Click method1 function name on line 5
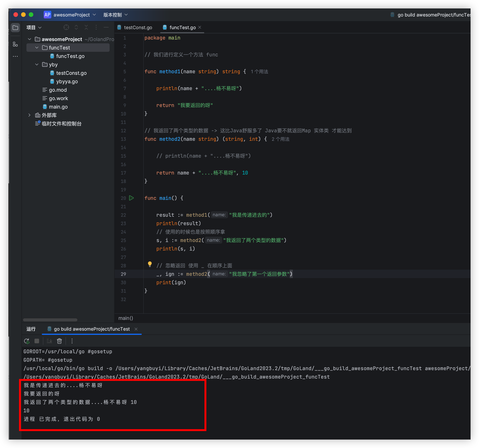This screenshot has width=479, height=448. [170, 71]
